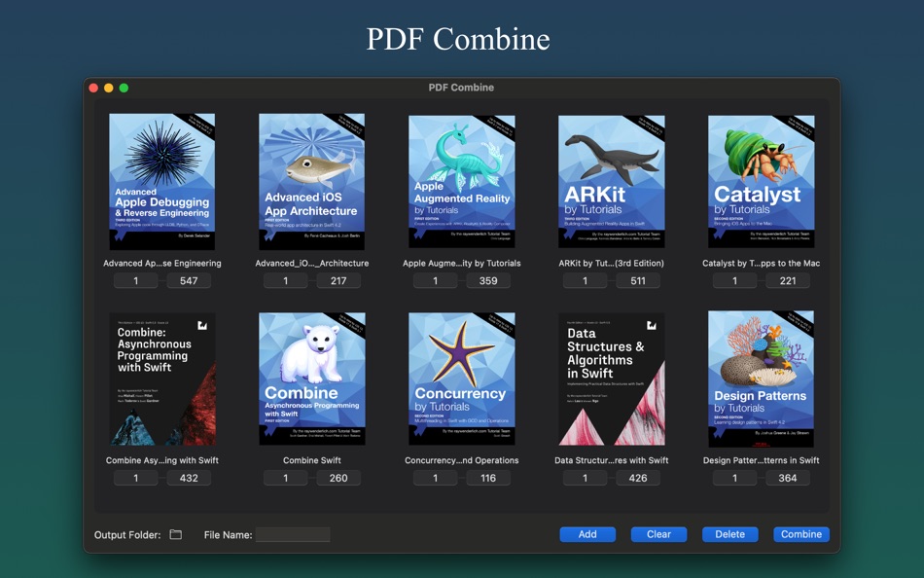Select the Apple Augmented Reality cover
This screenshot has height=578, width=924.
point(461,181)
